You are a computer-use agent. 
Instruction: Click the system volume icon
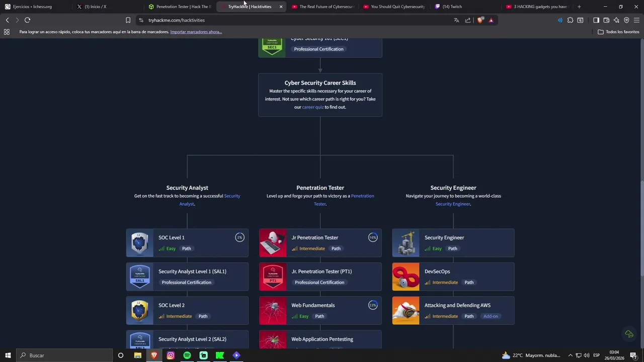(587, 355)
